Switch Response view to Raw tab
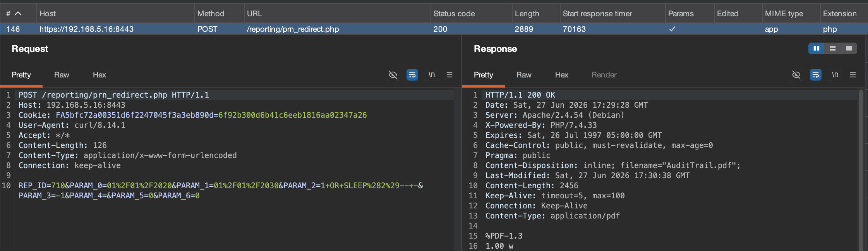Screen dimensions: 868x251 pos(524,75)
